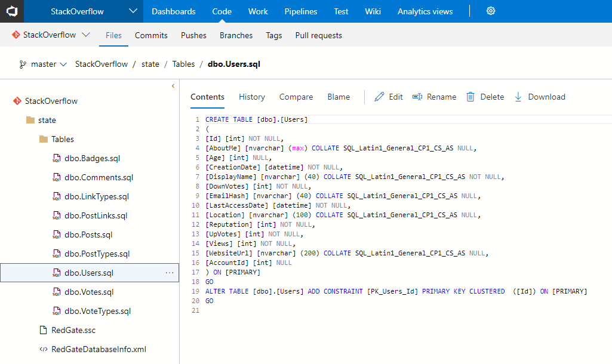Switch to the Branches tab
The height and width of the screenshot is (364, 612).
click(236, 35)
